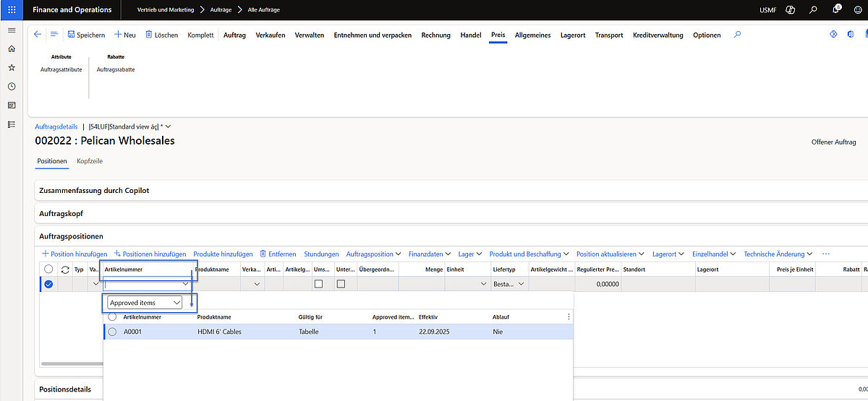Click the Artikelnummer input field
Viewport: 868px width, 401px height.
click(x=142, y=285)
